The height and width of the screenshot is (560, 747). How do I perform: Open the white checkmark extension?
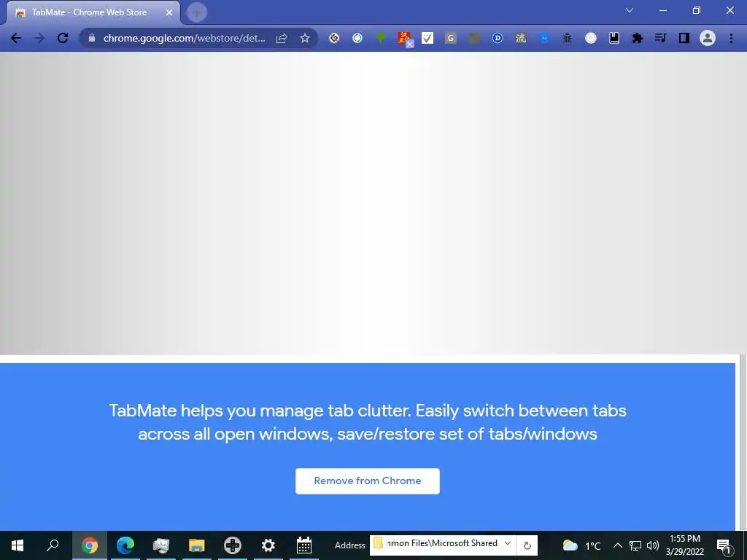427,38
